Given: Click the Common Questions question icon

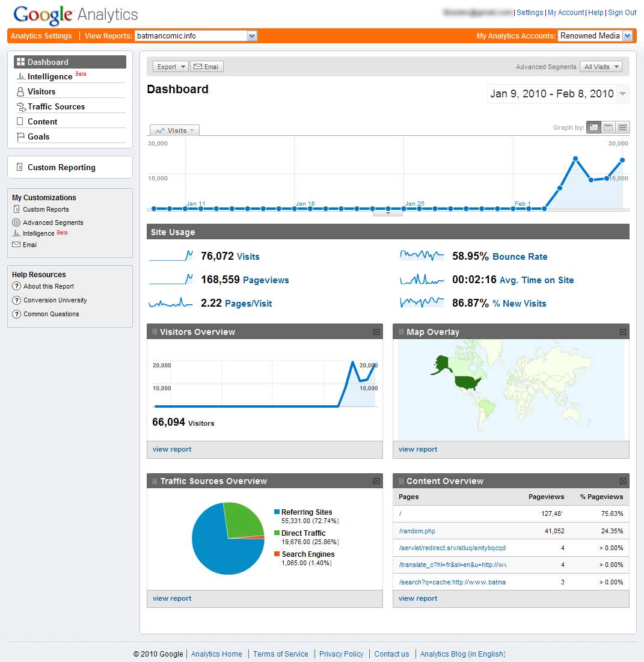Looking at the screenshot, I should pyautogui.click(x=16, y=314).
